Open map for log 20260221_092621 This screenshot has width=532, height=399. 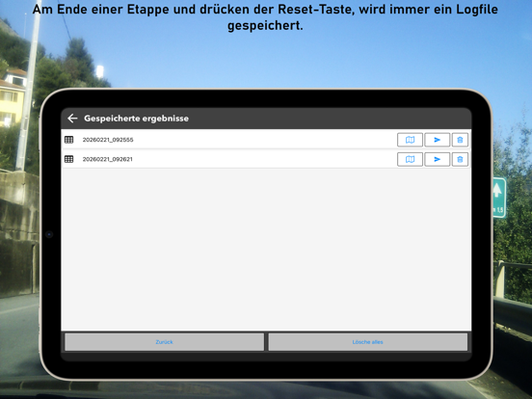pyautogui.click(x=410, y=159)
